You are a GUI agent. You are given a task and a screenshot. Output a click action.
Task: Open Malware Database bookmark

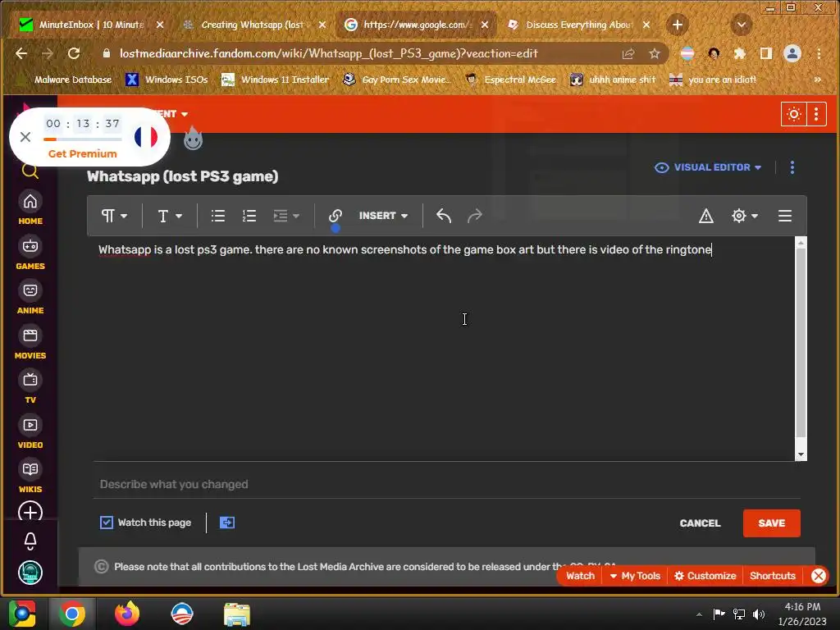click(64, 80)
